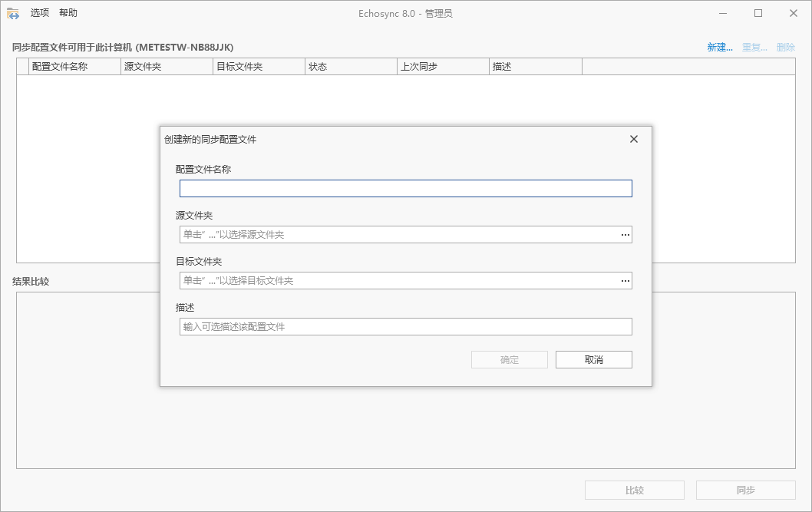Click the 重复... link
812x512 pixels.
(754, 47)
